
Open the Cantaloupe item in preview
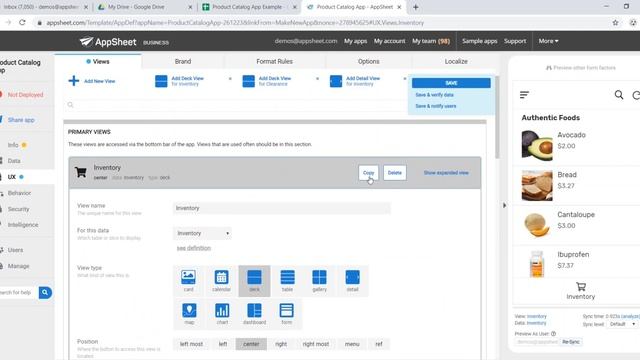coord(576,224)
